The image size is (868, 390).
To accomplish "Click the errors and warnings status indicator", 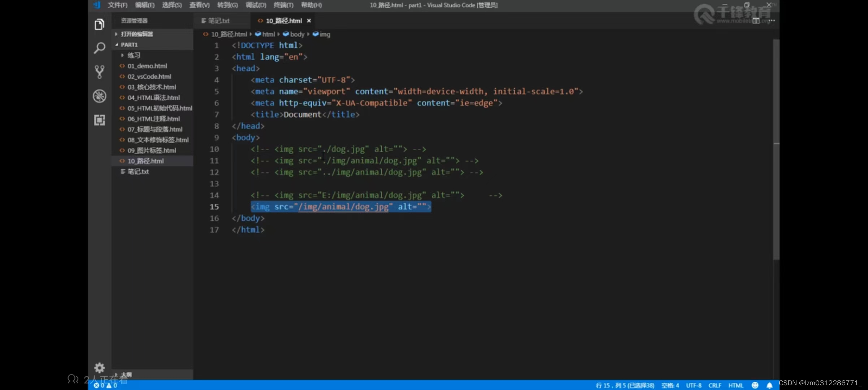I will pos(105,385).
